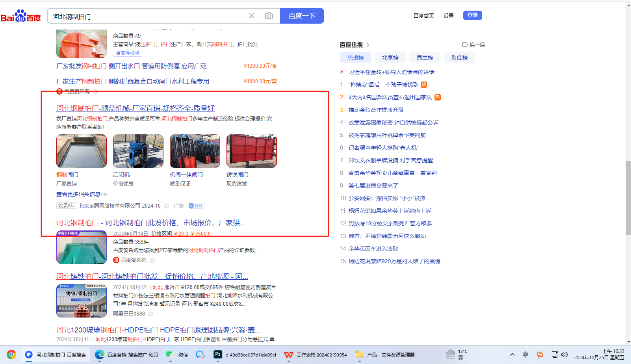Toggle the 中 input method indicator
Image resolution: width=631 pixels, height=364 pixels.
pos(525,355)
